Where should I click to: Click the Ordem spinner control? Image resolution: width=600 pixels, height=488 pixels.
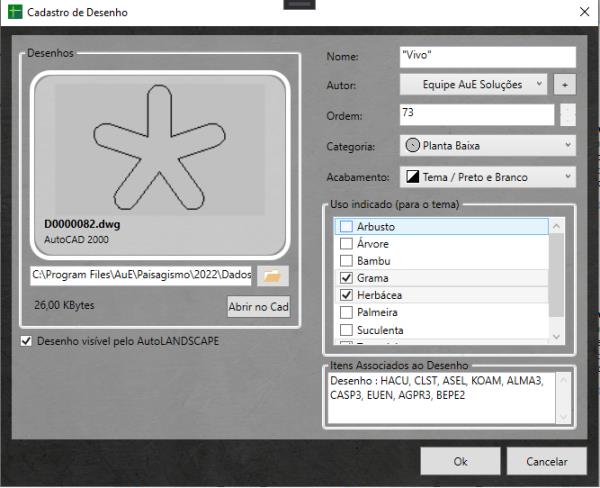click(567, 115)
